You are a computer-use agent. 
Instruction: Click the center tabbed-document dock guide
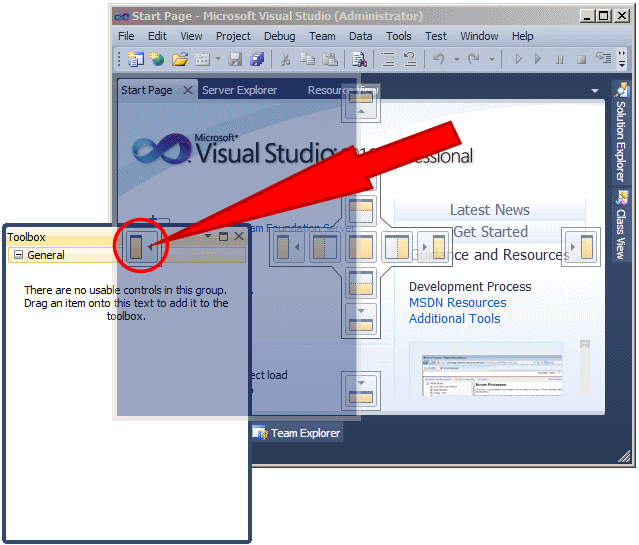(361, 247)
